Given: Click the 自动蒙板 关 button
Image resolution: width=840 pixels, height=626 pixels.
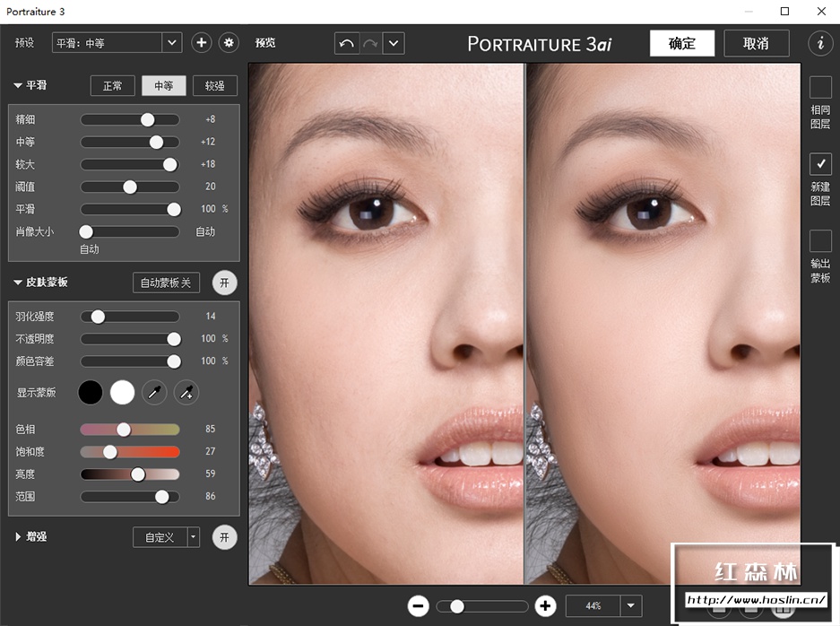Looking at the screenshot, I should pyautogui.click(x=166, y=283).
